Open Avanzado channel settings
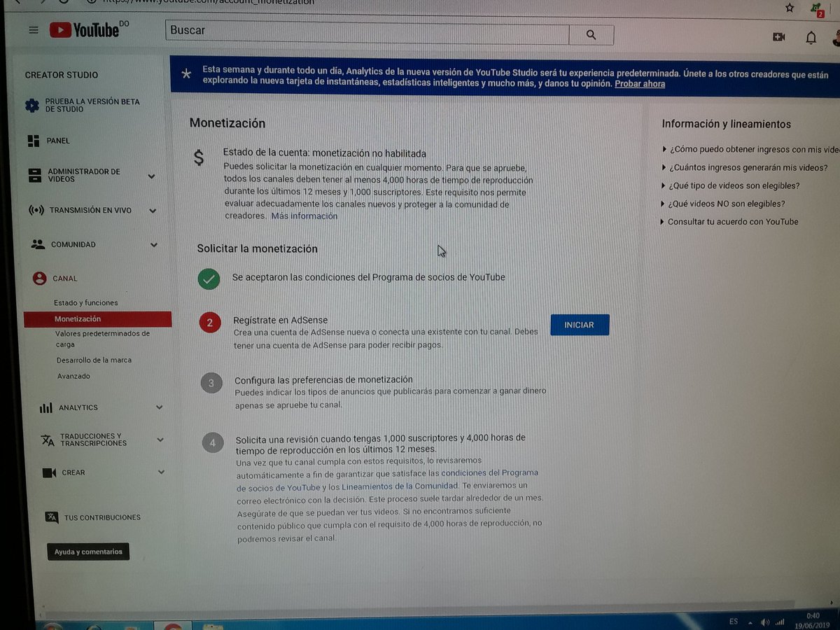The image size is (840, 630). tap(73, 377)
